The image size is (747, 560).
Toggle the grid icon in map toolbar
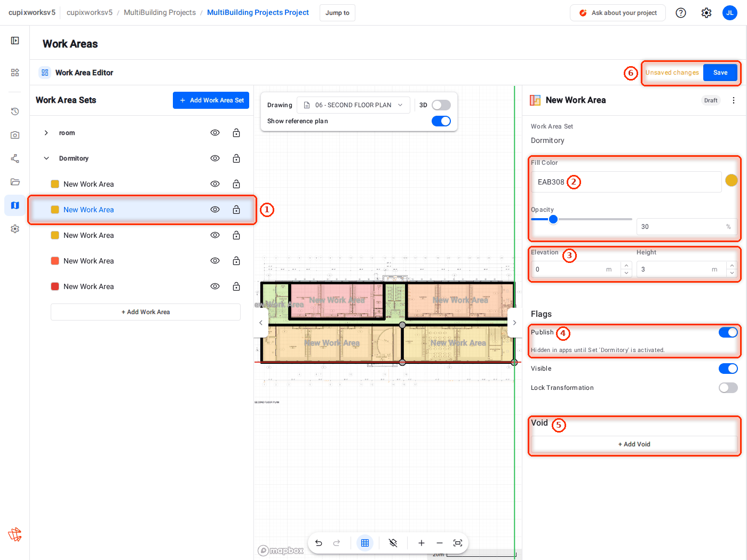[365, 543]
